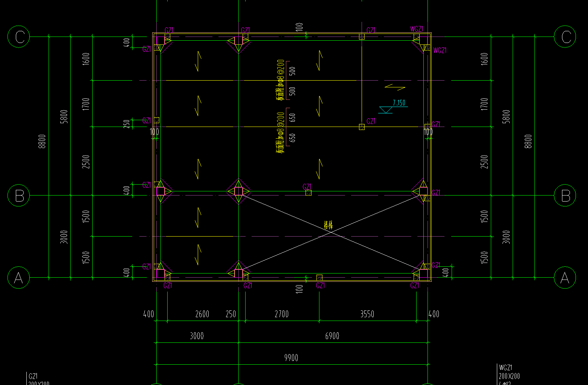The height and width of the screenshot is (385, 588).
Task: Click the 6900 dimension text
Action: coord(332,336)
